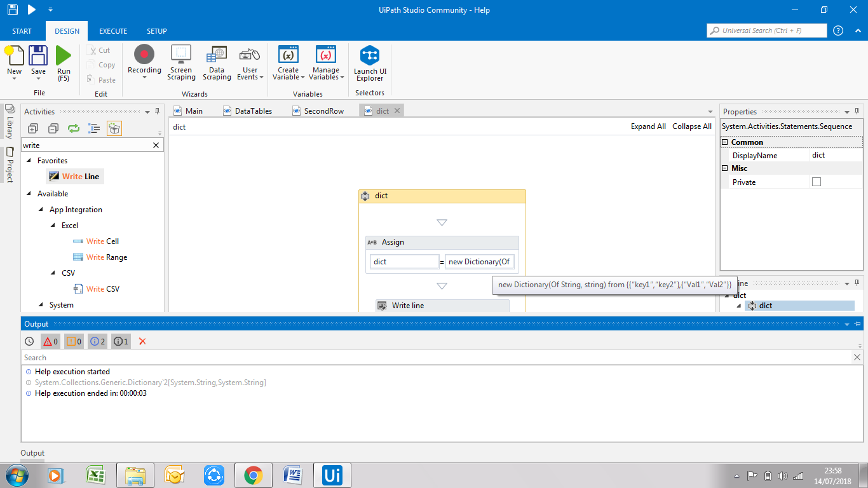Screen dimensions: 868x488
Task: Click the 'new Dictionary(Of' expression field
Action: tap(479, 262)
